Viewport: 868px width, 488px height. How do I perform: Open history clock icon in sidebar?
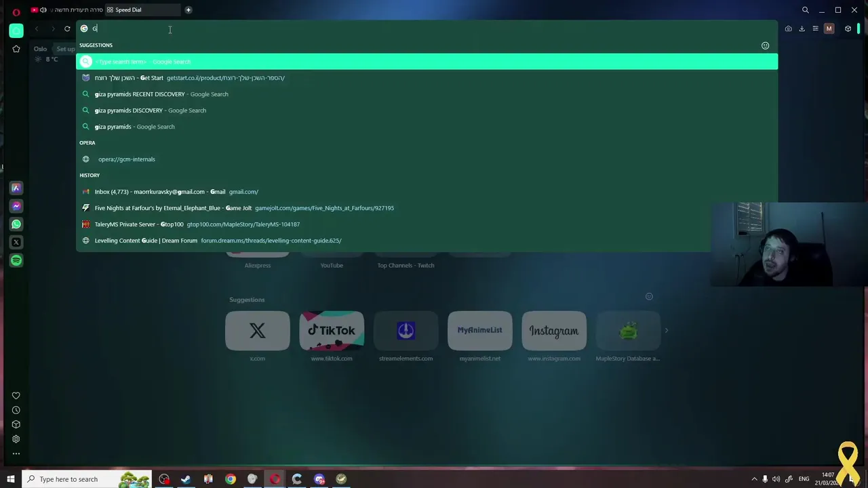click(x=16, y=410)
